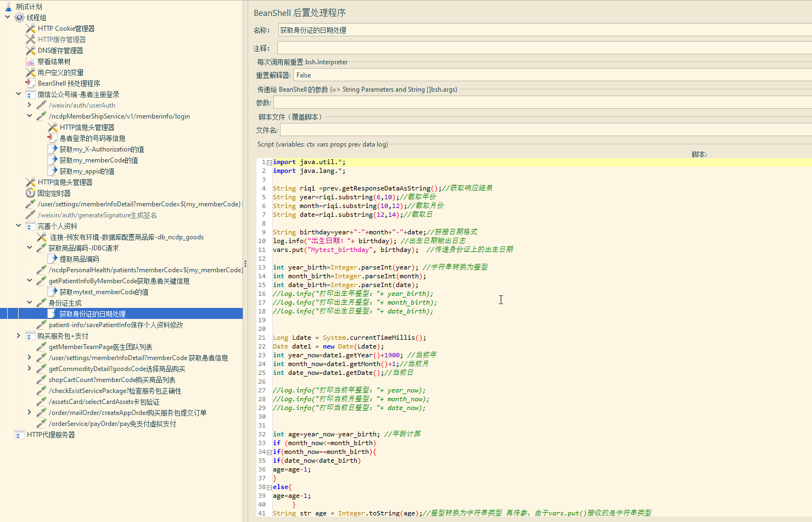Click the 线程组 thread group gear icon
812x522 pixels.
click(x=19, y=18)
